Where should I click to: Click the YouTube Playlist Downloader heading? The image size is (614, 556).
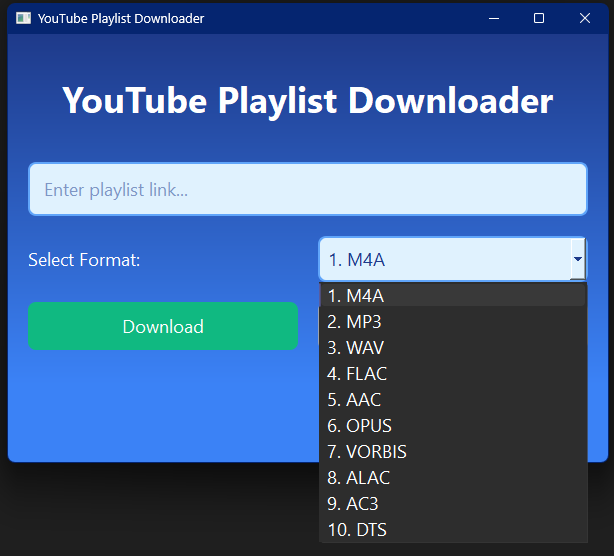[x=308, y=101]
